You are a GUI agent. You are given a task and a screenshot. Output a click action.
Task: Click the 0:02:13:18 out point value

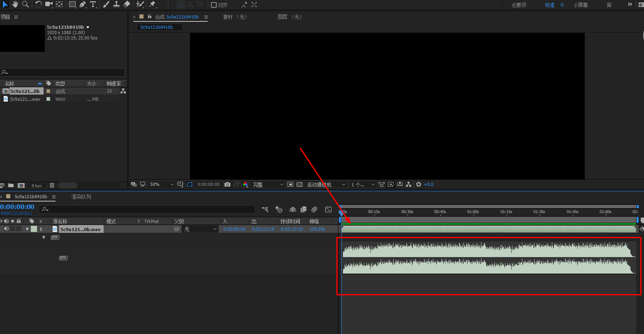(x=263, y=230)
